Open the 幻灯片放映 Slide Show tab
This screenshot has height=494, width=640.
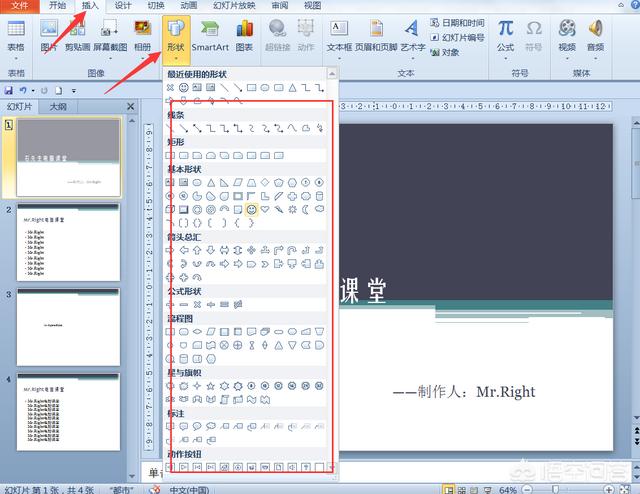click(234, 6)
